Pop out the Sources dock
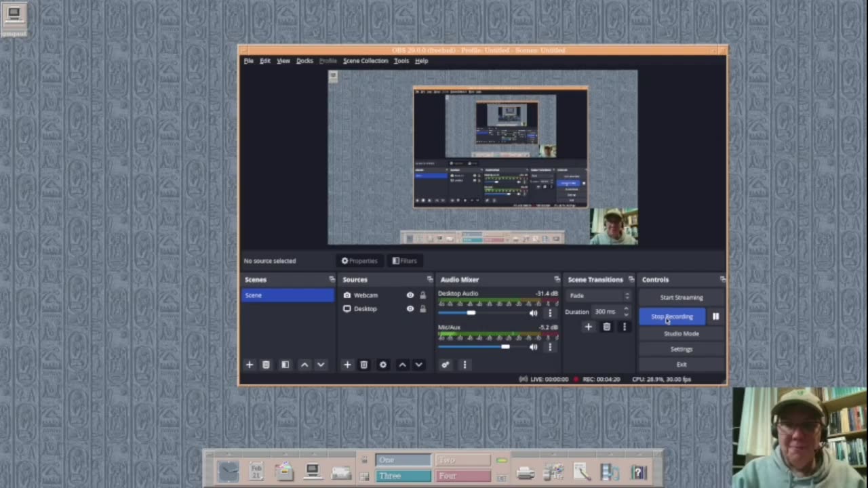 [x=429, y=279]
